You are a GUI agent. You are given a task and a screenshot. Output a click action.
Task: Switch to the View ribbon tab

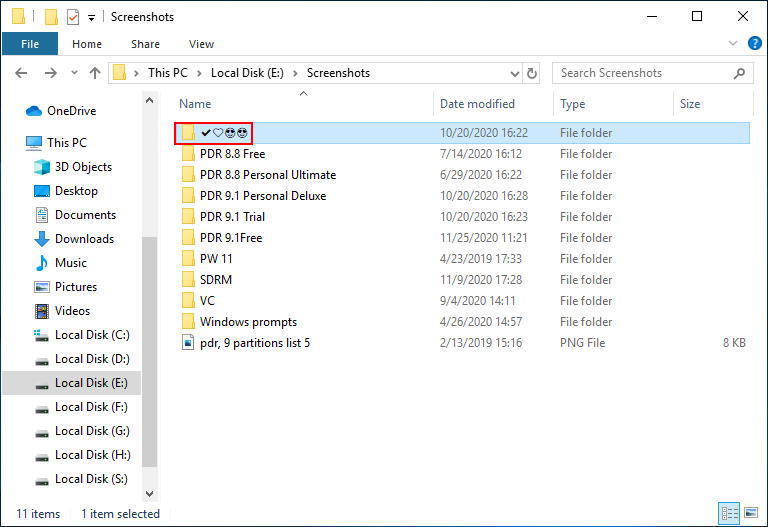[201, 44]
